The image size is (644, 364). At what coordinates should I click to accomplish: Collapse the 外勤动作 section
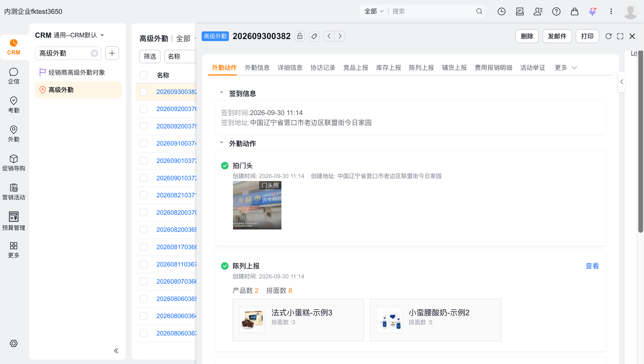pyautogui.click(x=222, y=142)
